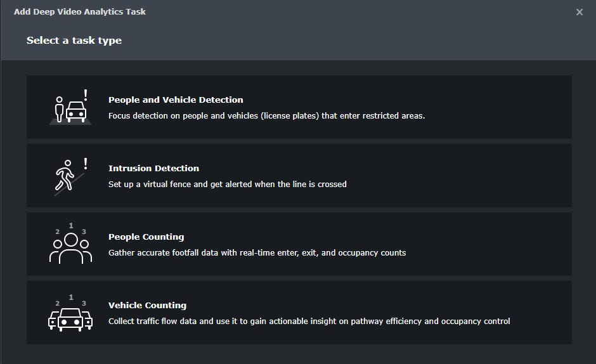Click the number 2 above the vehicles icon
The height and width of the screenshot is (364, 596).
[x=58, y=303]
